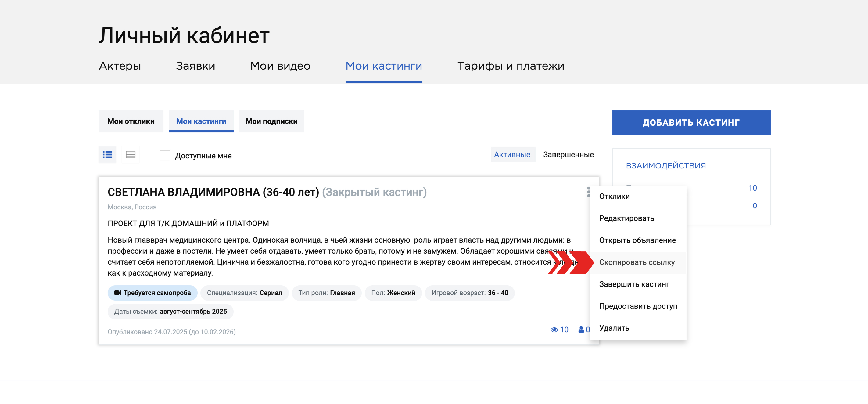The height and width of the screenshot is (404, 868).
Task: Choose 'Редактировать' in casting menu
Action: [626, 218]
